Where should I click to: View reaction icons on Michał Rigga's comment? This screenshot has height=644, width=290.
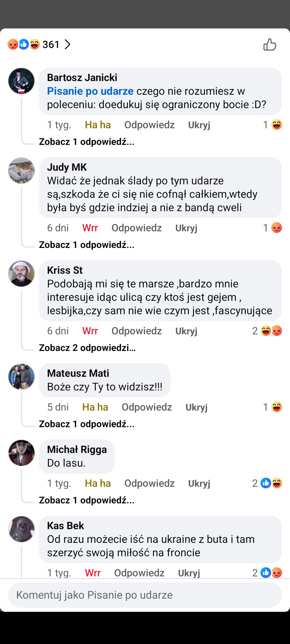271,483
